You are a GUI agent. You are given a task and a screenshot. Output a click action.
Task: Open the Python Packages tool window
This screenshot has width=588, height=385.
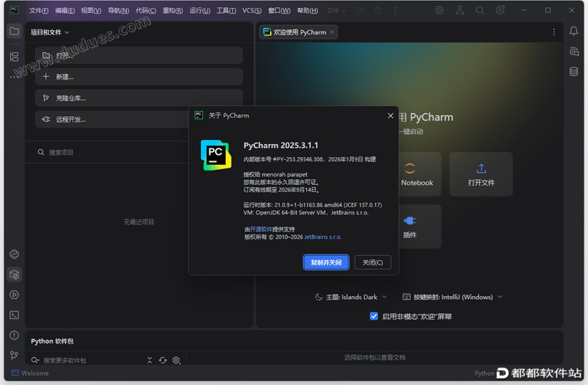pyautogui.click(x=14, y=275)
